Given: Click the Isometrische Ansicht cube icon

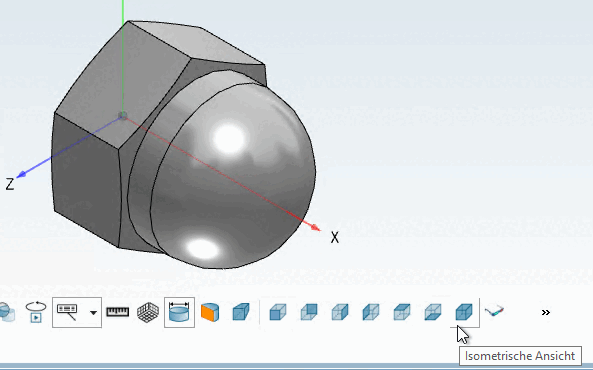Looking at the screenshot, I should click(x=464, y=312).
